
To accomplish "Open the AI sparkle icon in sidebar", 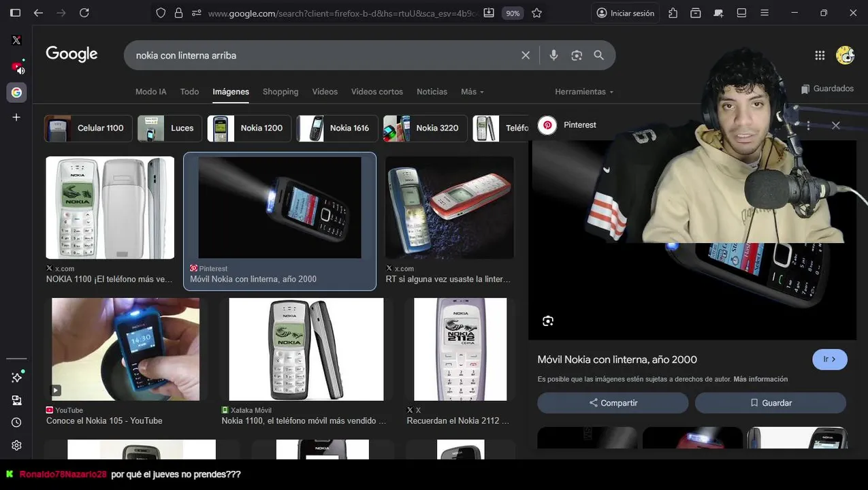I will coord(16,377).
